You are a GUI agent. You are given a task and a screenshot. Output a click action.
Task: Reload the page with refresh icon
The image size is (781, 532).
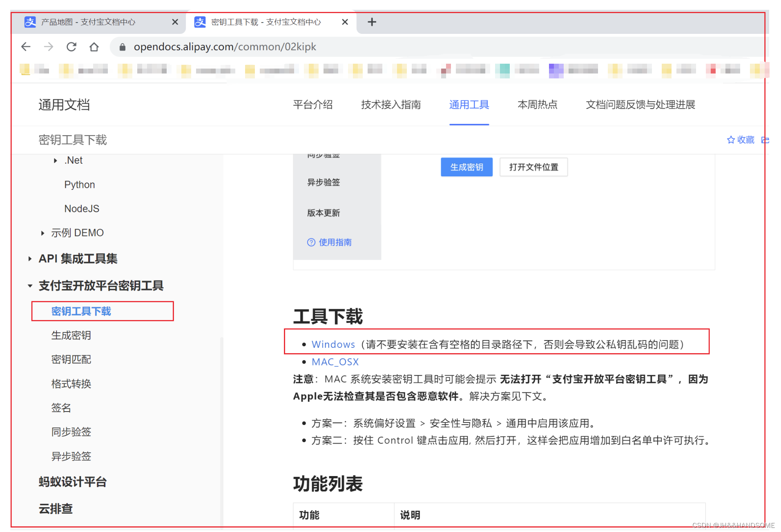click(x=71, y=47)
